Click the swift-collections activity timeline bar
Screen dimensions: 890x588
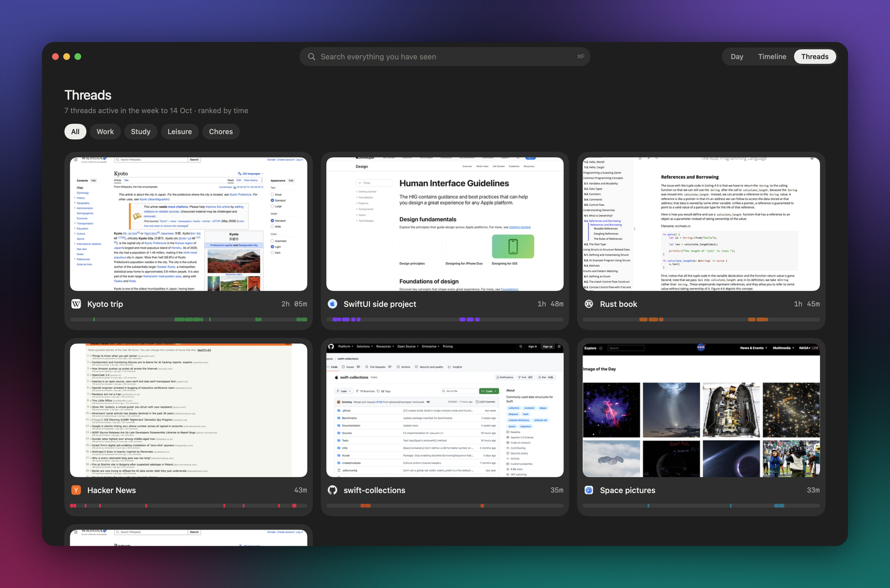(445, 506)
